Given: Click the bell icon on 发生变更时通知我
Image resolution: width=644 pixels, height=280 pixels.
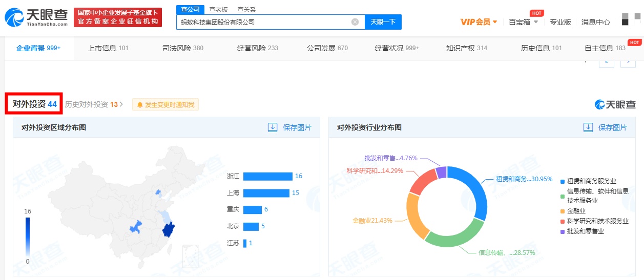Looking at the screenshot, I should pos(139,105).
